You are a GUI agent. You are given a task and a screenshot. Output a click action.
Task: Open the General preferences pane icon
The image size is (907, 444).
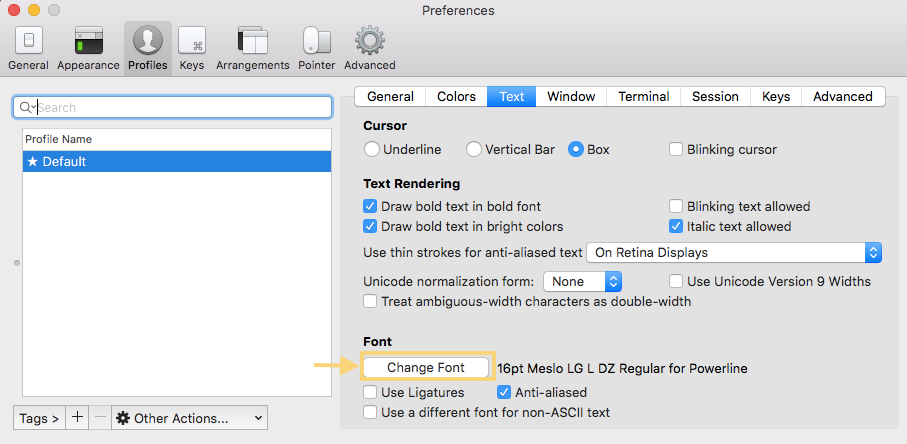28,42
